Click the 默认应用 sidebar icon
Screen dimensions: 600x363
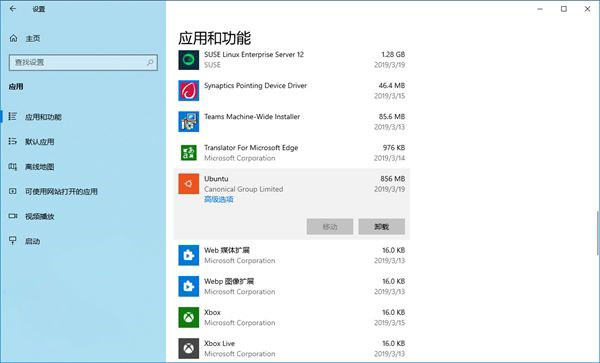click(x=13, y=141)
